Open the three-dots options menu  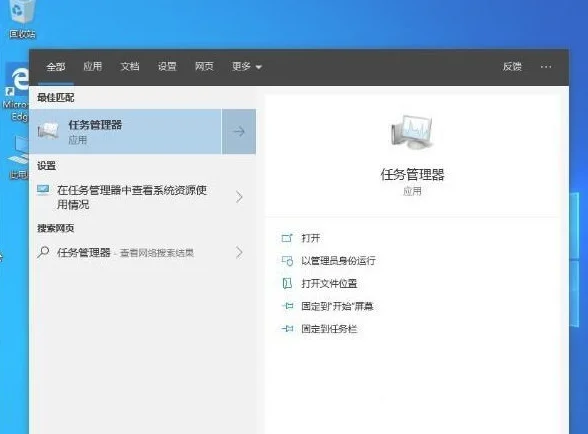[x=546, y=67]
